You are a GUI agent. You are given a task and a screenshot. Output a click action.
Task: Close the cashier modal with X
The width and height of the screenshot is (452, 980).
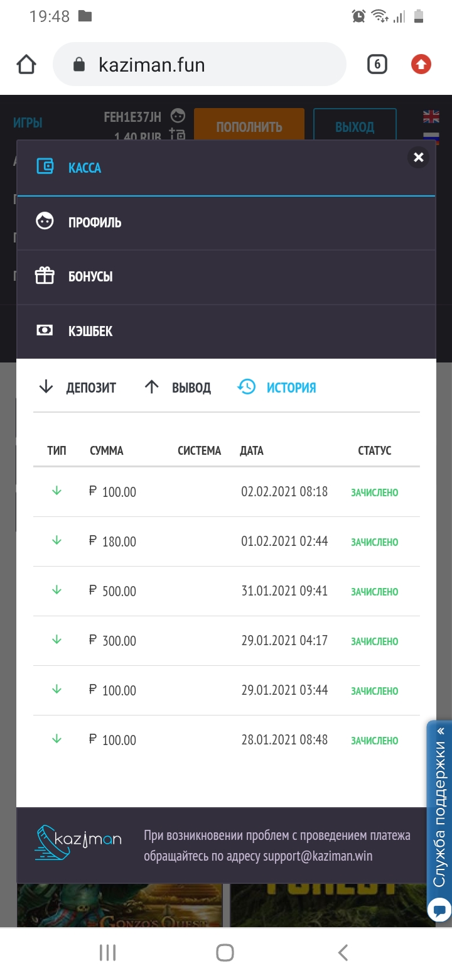419,157
